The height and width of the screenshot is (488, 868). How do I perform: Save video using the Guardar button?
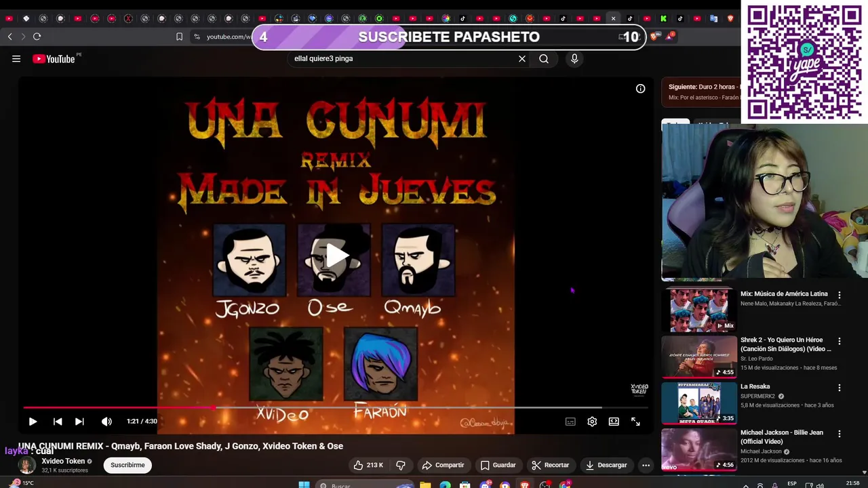[x=498, y=465]
